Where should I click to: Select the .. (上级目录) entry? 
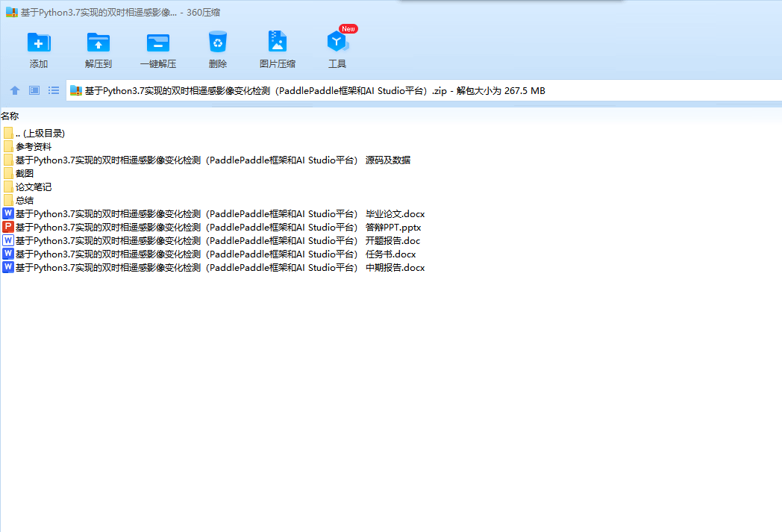40,133
